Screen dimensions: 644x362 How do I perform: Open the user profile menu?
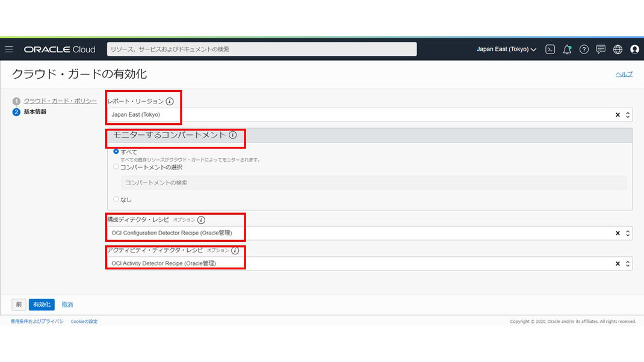tap(634, 49)
